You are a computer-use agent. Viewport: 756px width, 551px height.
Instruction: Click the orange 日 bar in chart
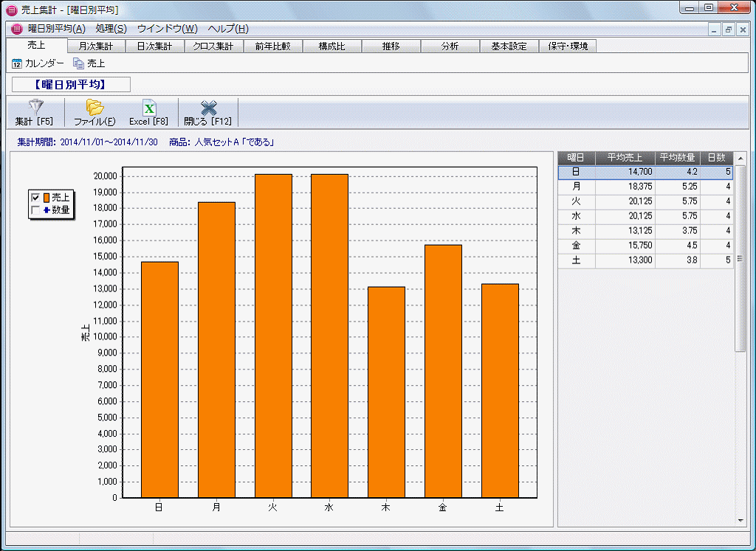point(159,380)
